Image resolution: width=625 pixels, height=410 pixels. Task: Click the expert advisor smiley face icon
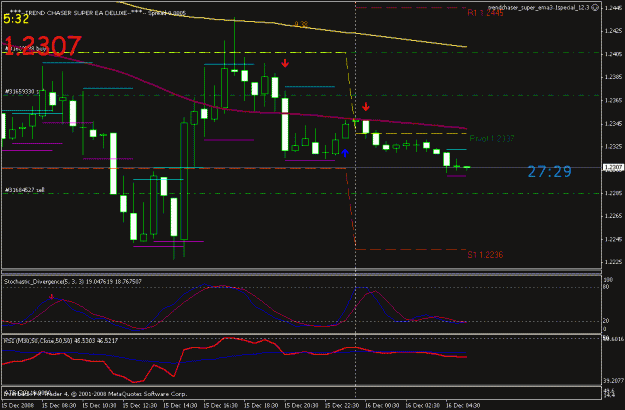[594, 8]
